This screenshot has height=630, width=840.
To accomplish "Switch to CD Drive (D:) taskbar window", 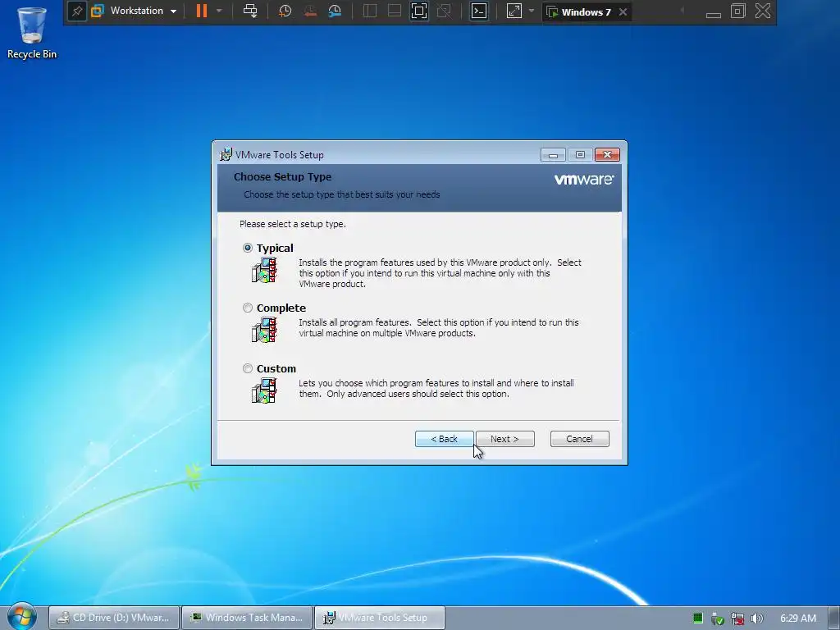I will pyautogui.click(x=114, y=618).
